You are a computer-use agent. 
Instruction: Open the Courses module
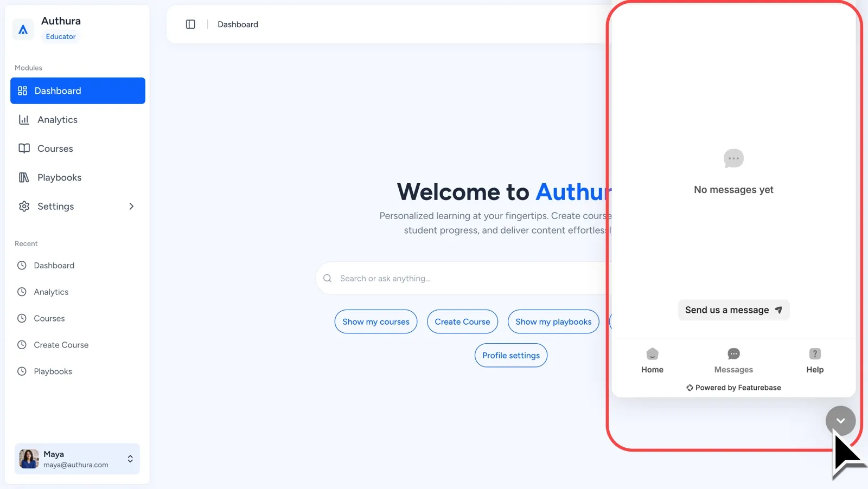78,149
